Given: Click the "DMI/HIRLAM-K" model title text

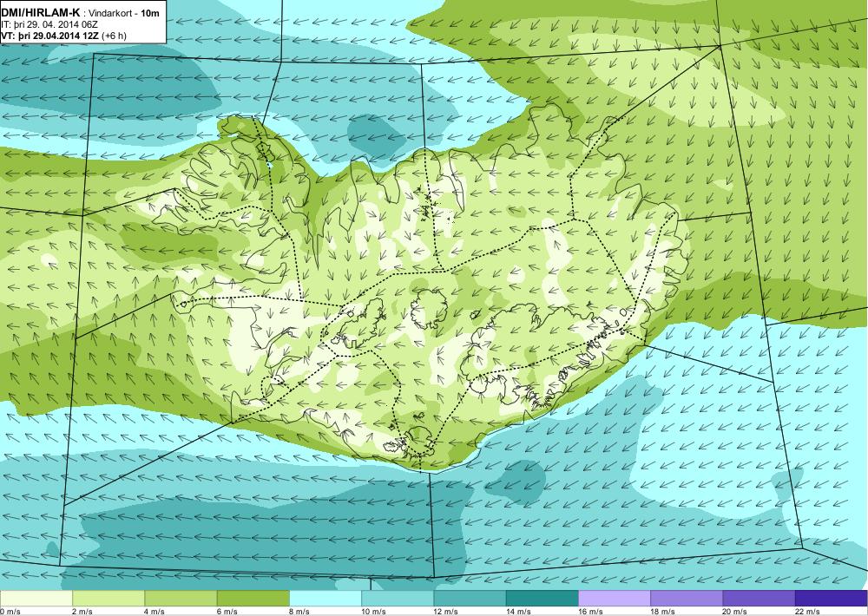Looking at the screenshot, I should [41, 13].
